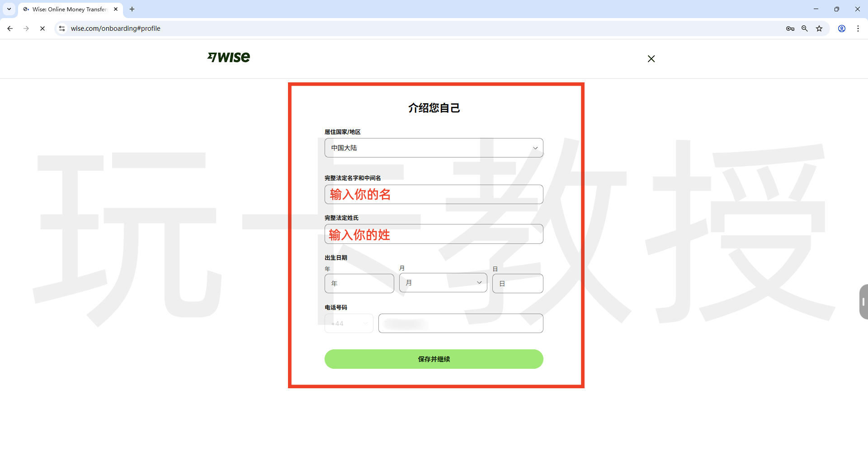Open the saved passwords key icon
Image resolution: width=868 pixels, height=467 pixels.
click(790, 29)
